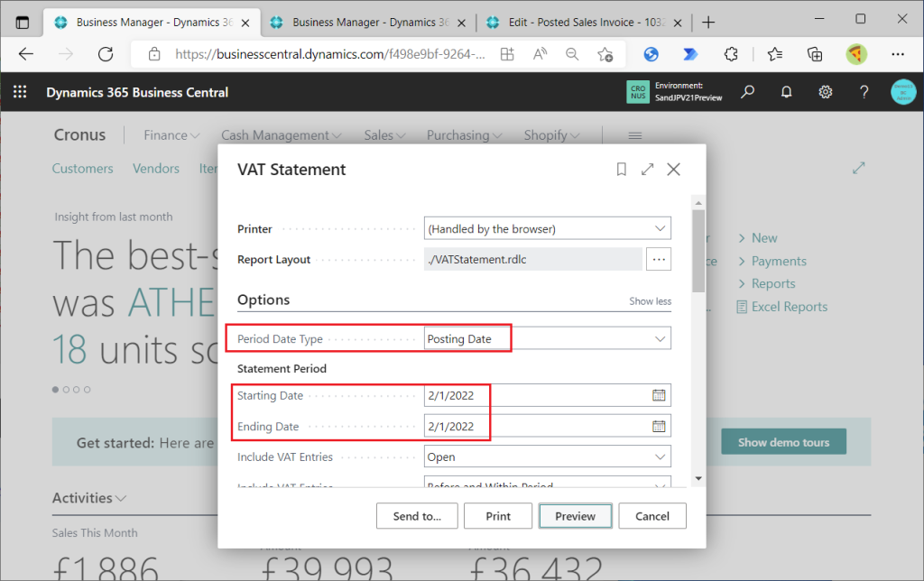The height and width of the screenshot is (581, 924).
Task: Open Include VAT Entries Open dropdown
Action: click(660, 456)
